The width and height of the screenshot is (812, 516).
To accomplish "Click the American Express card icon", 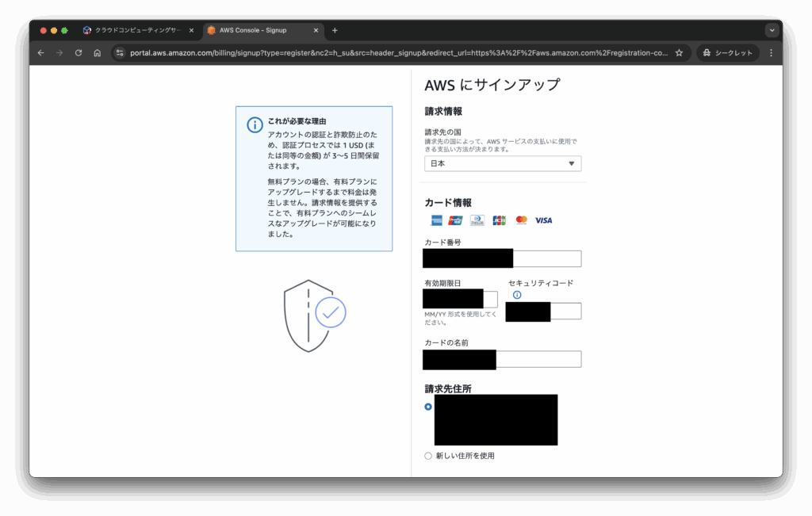I will click(437, 220).
